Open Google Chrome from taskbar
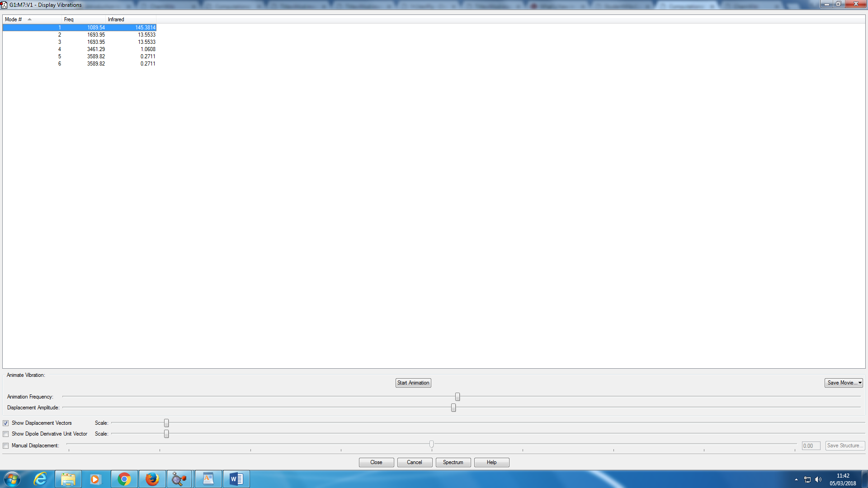 click(x=124, y=479)
